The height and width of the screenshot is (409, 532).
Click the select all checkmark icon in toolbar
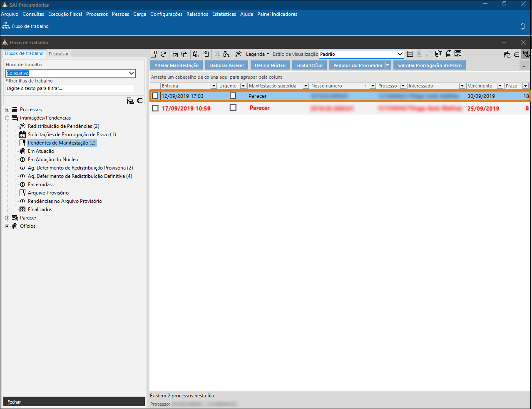175,54
